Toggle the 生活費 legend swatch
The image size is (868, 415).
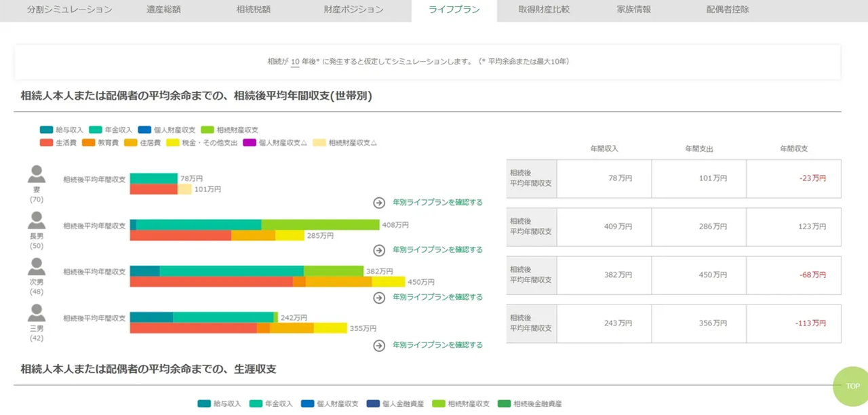tap(46, 143)
